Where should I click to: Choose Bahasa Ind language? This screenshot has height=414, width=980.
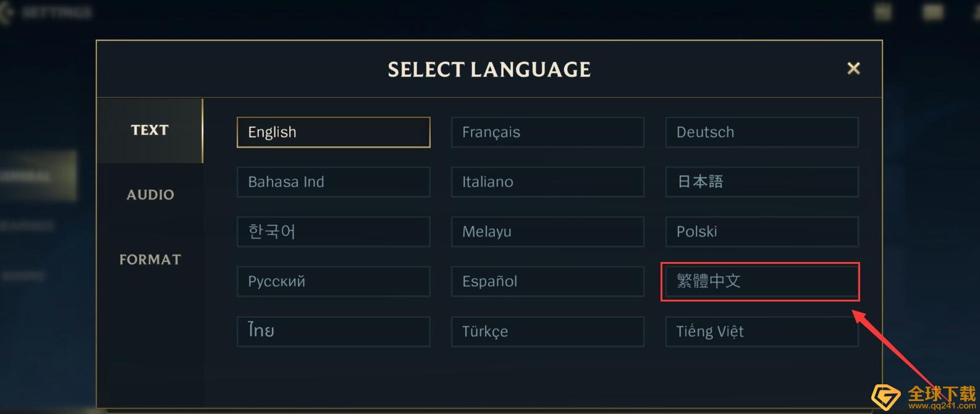(x=334, y=182)
